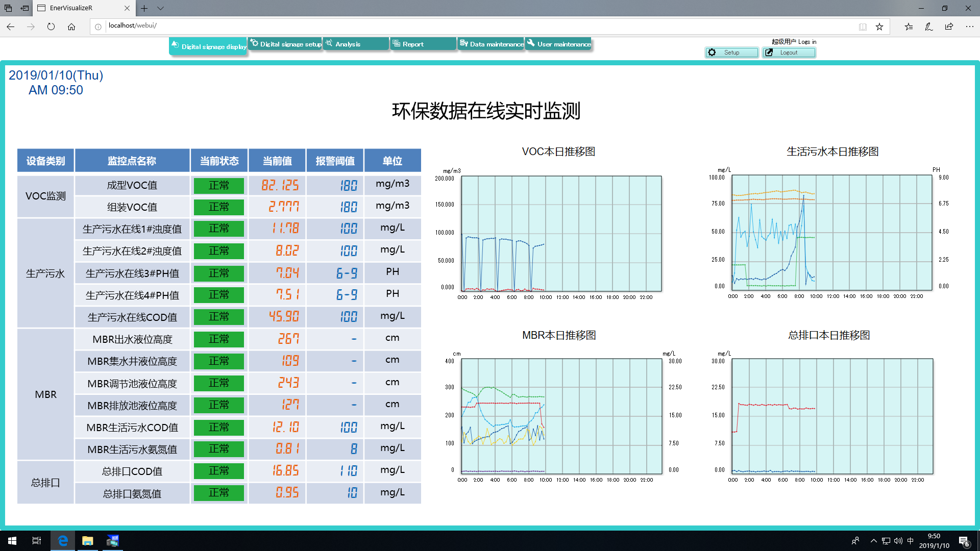
Task: Open User maintenance tab
Action: [558, 44]
